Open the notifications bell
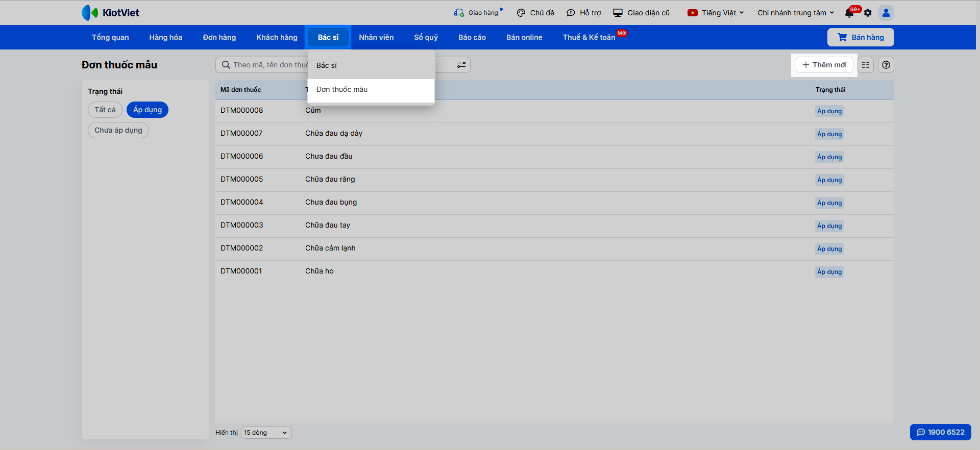This screenshot has height=450, width=980. [x=849, y=13]
